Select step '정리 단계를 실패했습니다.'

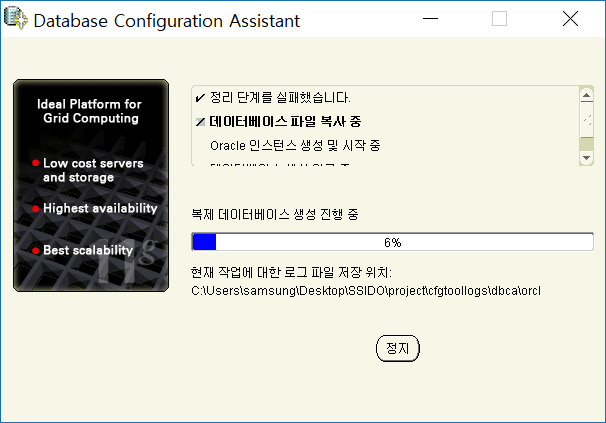coord(280,97)
